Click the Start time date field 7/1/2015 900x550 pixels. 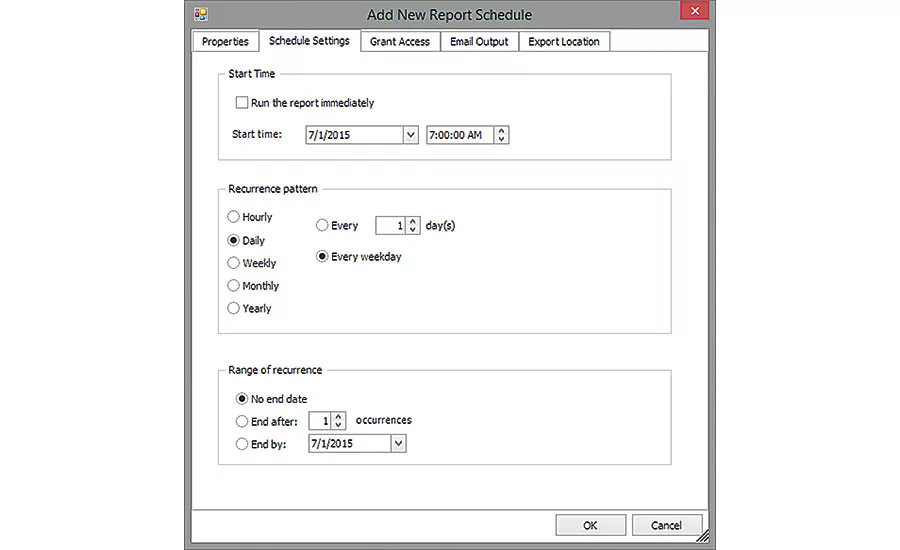point(354,135)
